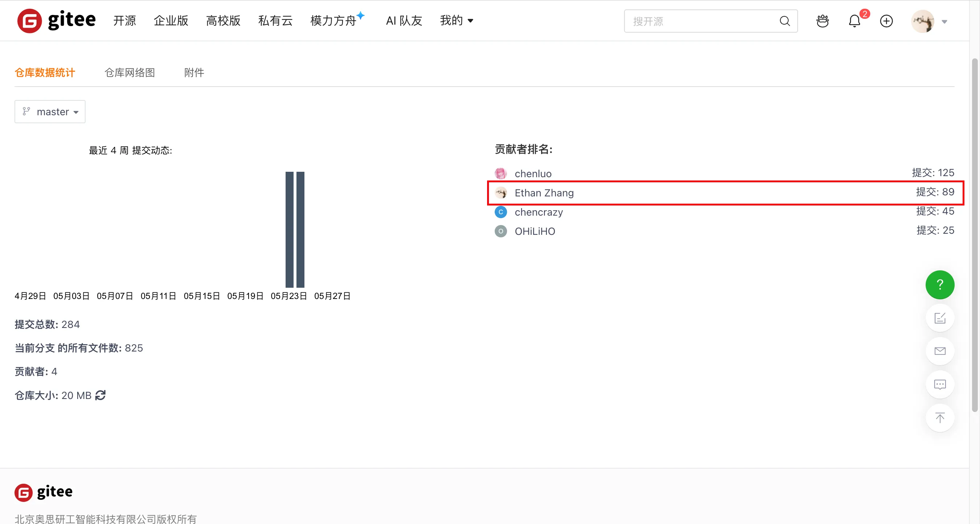Click the right commit bar near 05月23日
The height and width of the screenshot is (524, 980).
coord(300,230)
